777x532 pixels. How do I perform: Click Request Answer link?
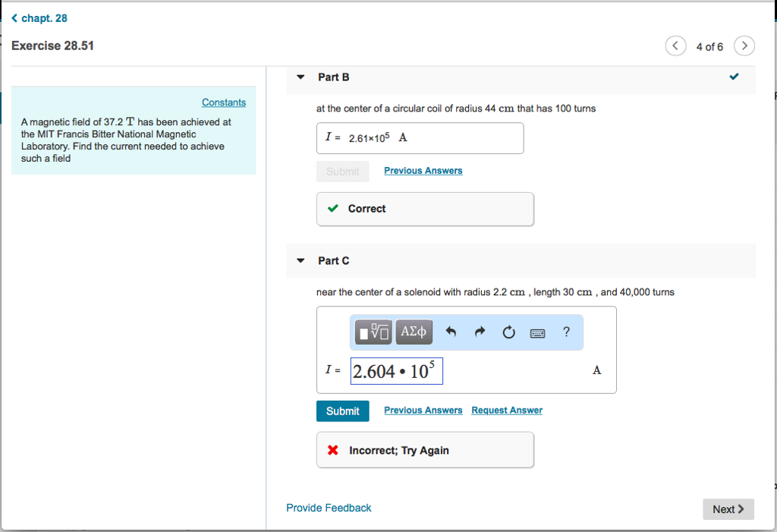(507, 411)
